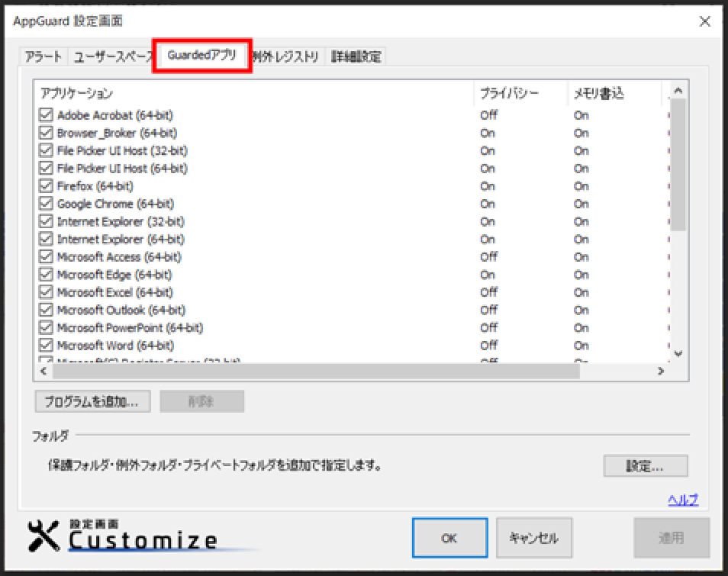Uncheck the Adobe Acrobat (64-bit) checkbox
Image resolution: width=728 pixels, height=576 pixels.
46,114
